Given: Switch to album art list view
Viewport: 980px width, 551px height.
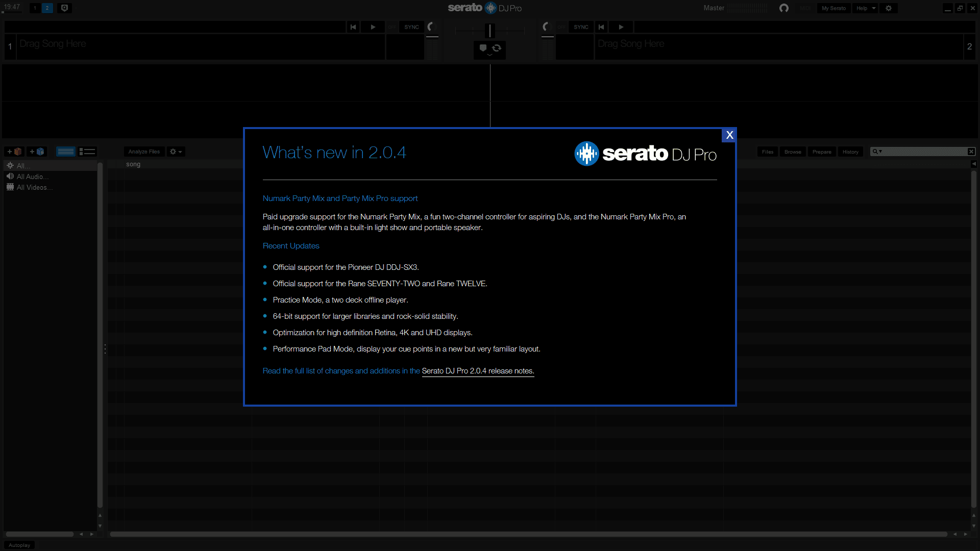Looking at the screenshot, I should point(87,152).
